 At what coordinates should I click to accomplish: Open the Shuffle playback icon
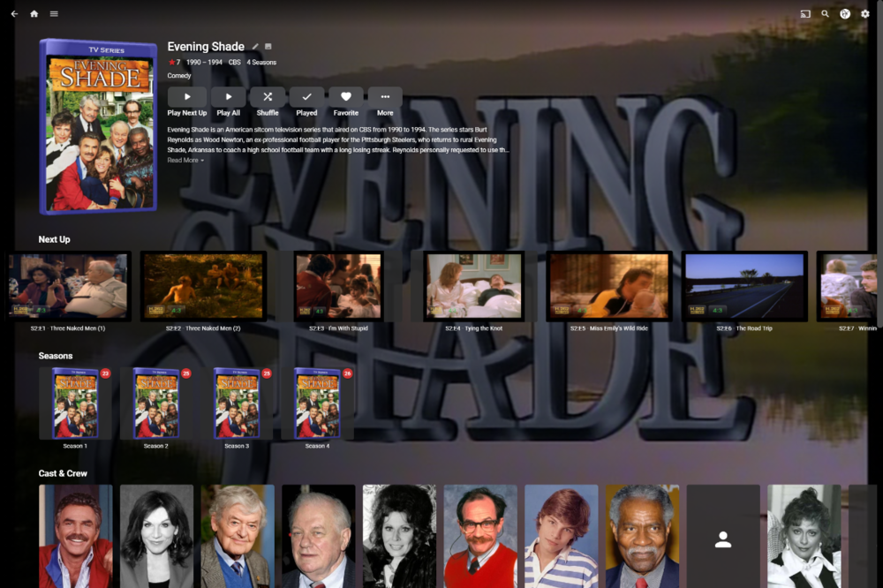267,97
